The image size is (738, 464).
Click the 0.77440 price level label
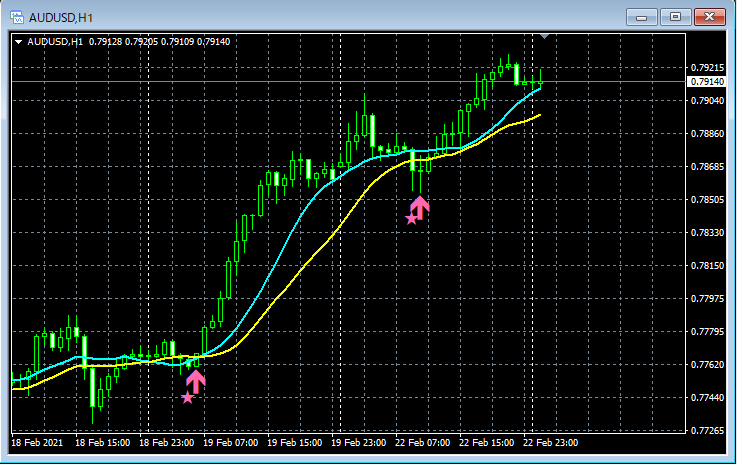(x=707, y=398)
